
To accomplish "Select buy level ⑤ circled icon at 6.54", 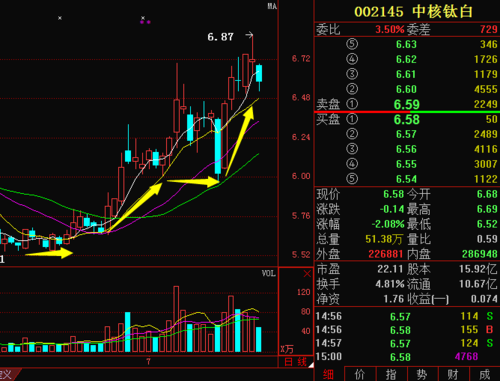I will 352,179.
